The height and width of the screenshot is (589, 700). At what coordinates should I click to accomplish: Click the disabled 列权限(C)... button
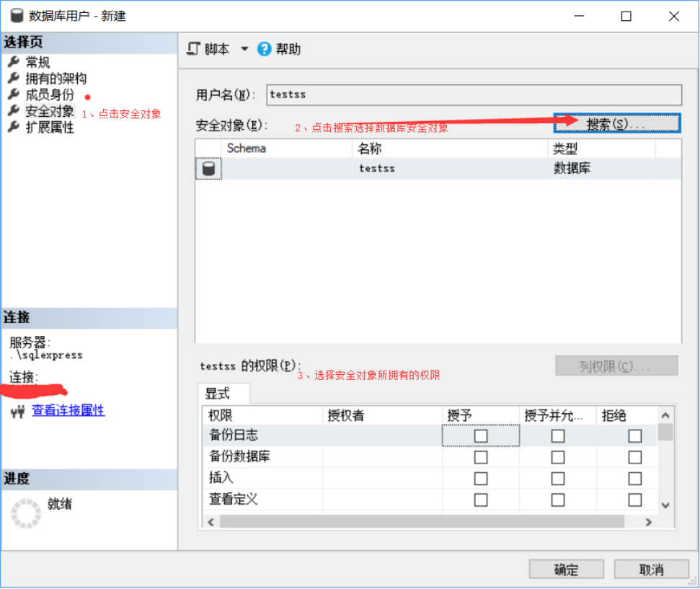click(616, 366)
